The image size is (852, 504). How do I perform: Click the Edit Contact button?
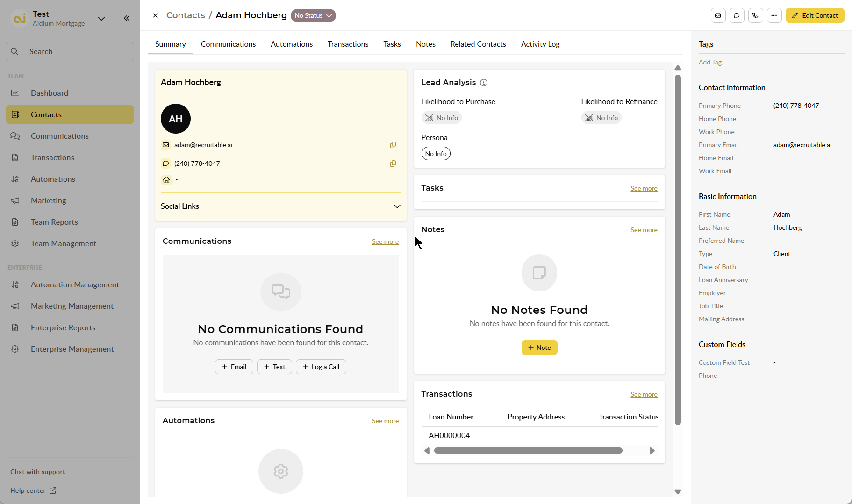(x=815, y=15)
